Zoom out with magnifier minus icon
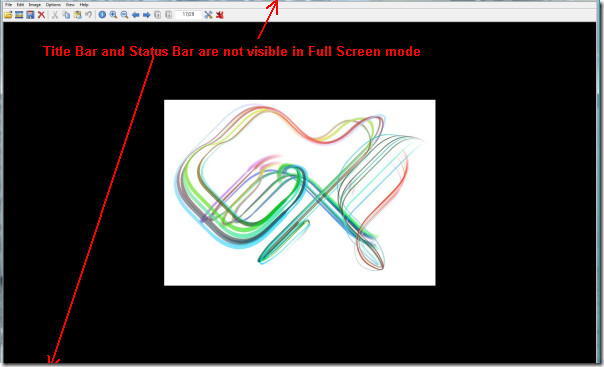The width and height of the screenshot is (604, 367). [x=124, y=15]
